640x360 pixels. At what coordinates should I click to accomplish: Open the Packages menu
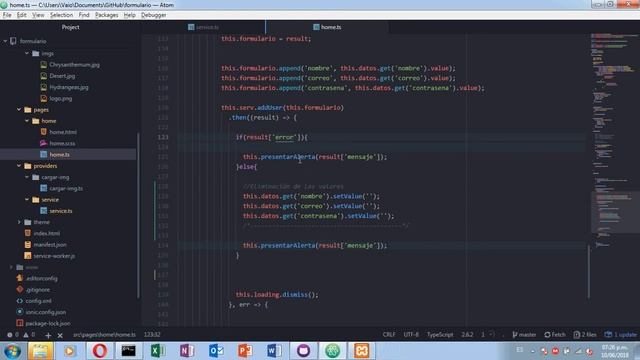click(107, 15)
